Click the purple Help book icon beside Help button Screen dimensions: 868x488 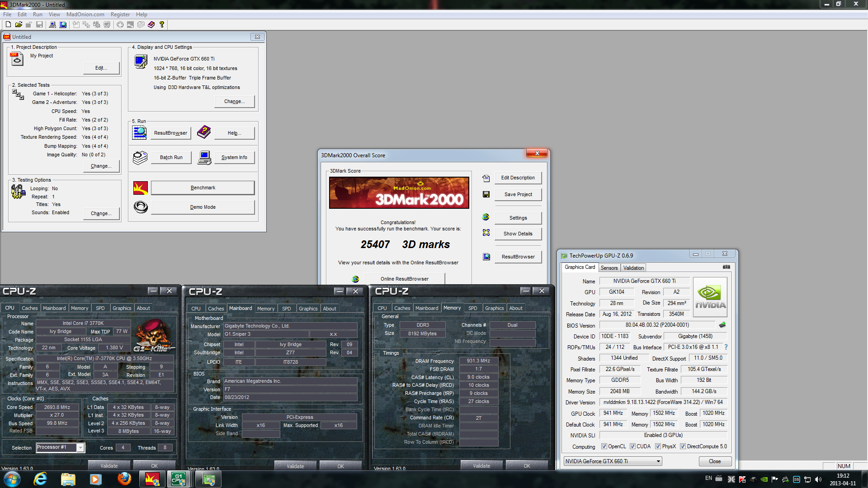[204, 132]
